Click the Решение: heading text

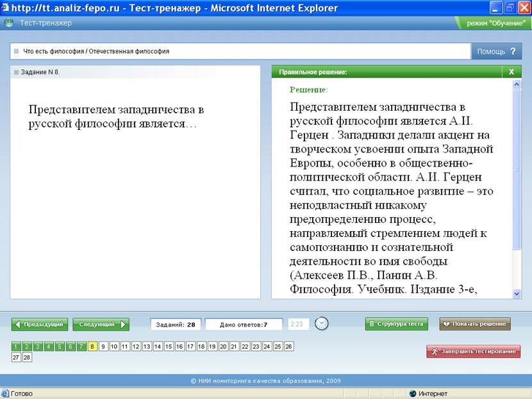point(309,90)
